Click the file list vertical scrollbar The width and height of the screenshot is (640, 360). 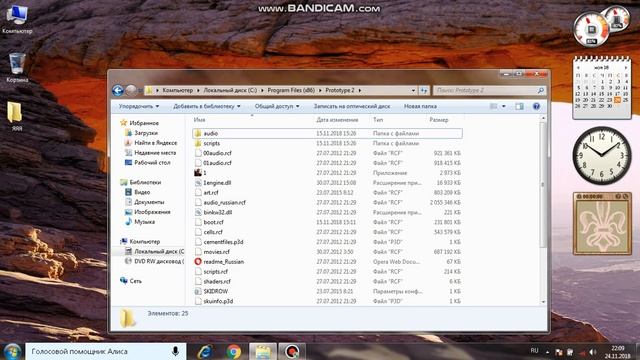tap(543, 184)
